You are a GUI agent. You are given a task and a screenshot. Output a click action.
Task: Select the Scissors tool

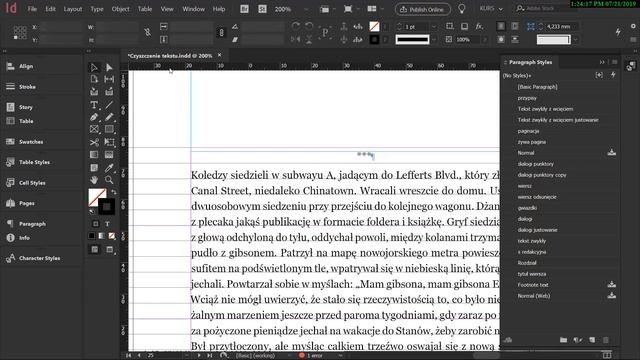point(94,142)
